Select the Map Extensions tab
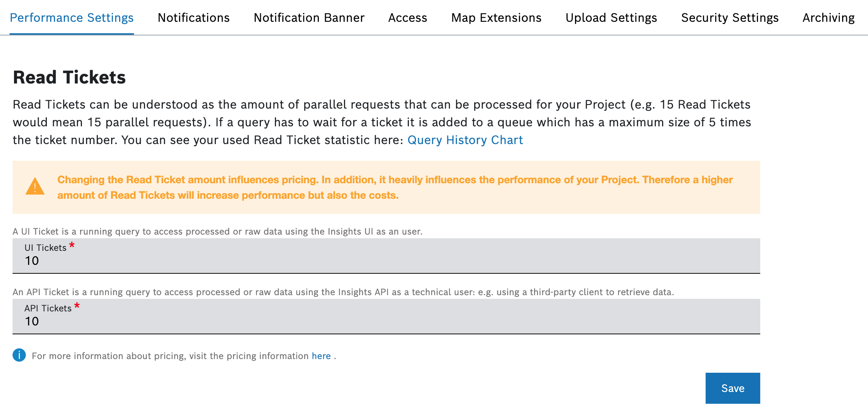The width and height of the screenshot is (868, 413). 496,18
